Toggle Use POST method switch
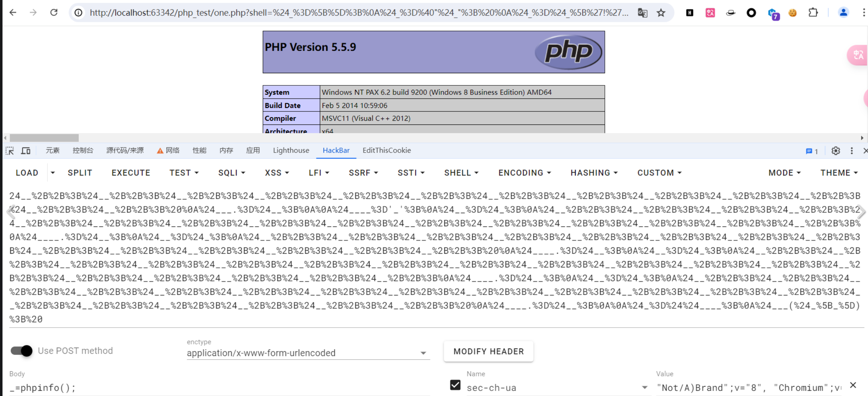The height and width of the screenshot is (396, 868). coord(22,351)
